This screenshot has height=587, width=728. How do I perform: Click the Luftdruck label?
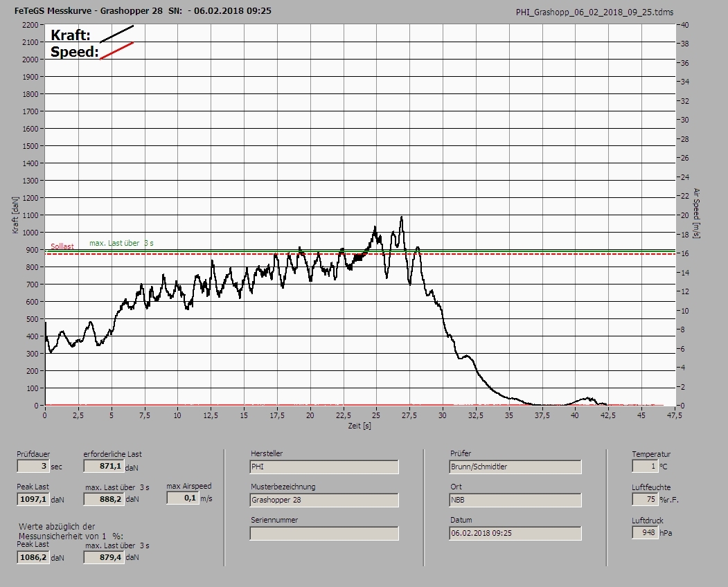click(647, 520)
